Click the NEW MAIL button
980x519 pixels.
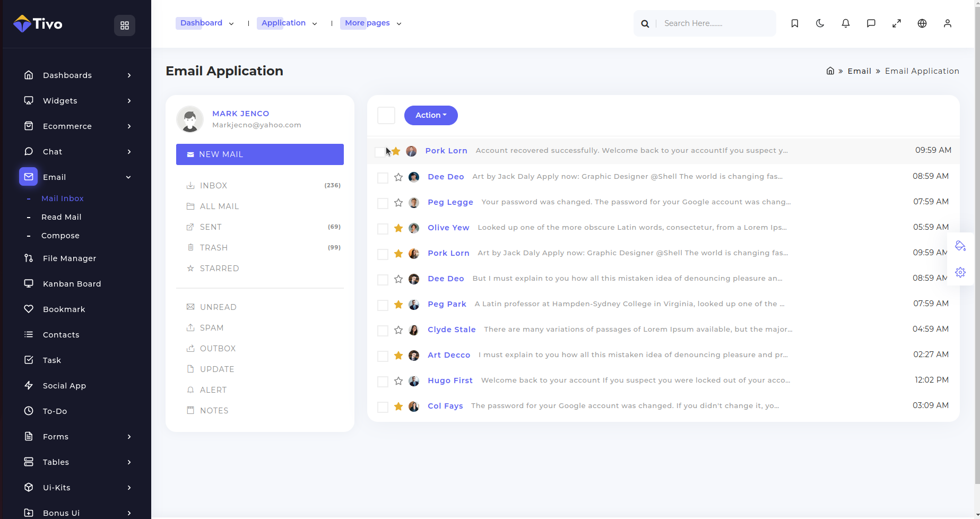click(259, 154)
